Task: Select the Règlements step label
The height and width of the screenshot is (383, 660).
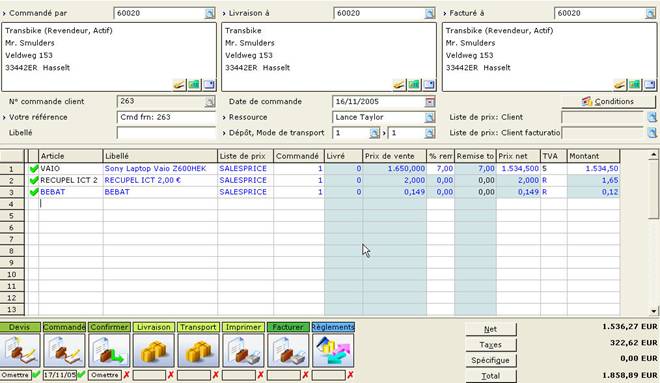Action: (333, 327)
